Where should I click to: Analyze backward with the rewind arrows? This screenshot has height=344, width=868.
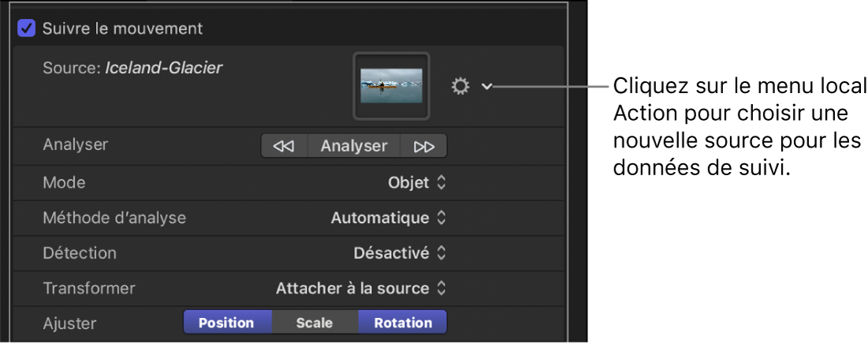284,146
